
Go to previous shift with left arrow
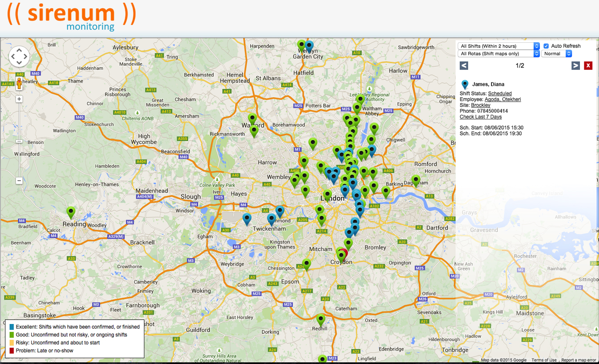463,66
